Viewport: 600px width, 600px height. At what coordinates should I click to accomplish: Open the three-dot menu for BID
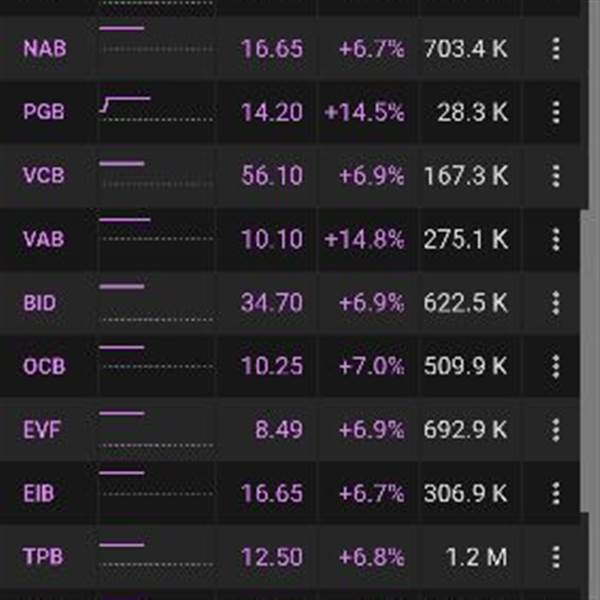(556, 303)
